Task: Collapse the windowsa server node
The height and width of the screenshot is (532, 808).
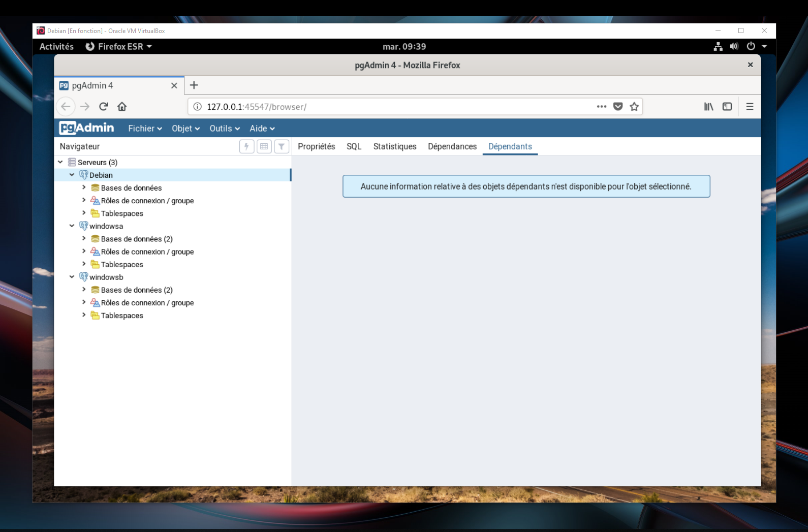Action: point(72,226)
